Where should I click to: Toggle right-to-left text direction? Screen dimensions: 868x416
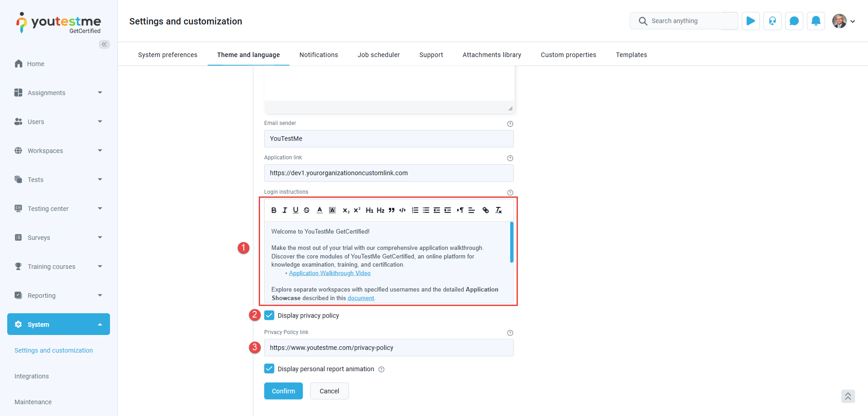coord(460,210)
